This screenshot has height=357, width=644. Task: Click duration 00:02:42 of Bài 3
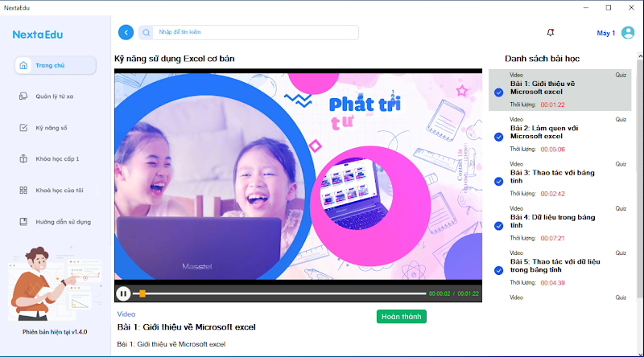(552, 194)
